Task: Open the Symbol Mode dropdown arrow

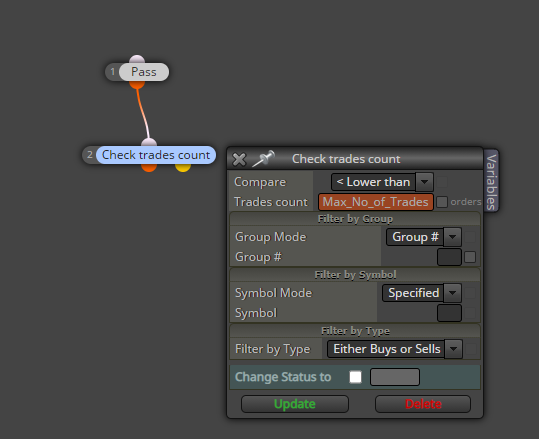Action: point(452,293)
